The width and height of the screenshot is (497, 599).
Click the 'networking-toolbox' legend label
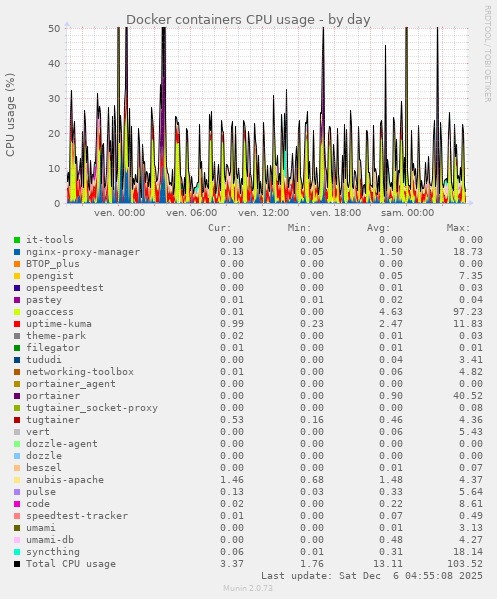tap(80, 372)
